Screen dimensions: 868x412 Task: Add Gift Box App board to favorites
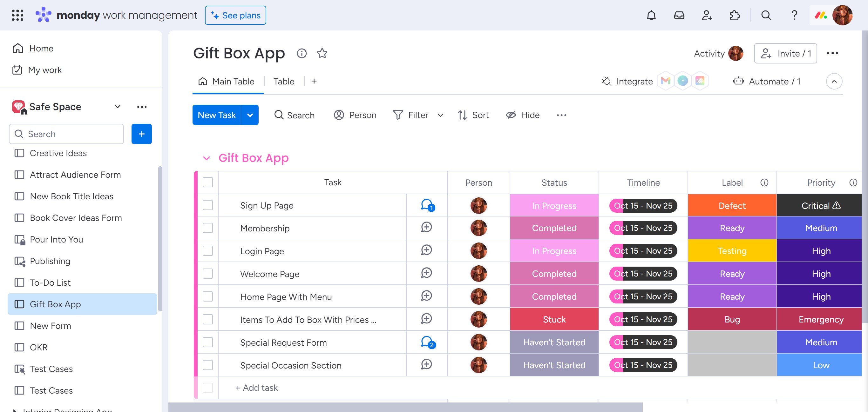322,53
